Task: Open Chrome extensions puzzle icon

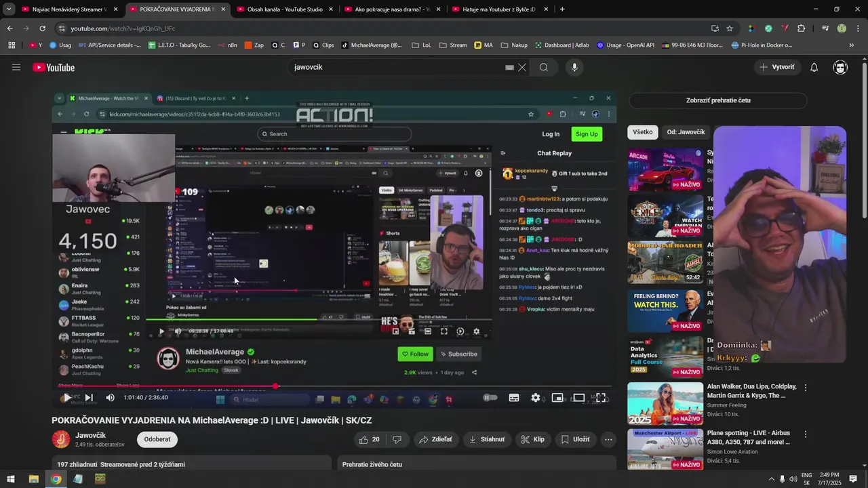Action: coord(802,28)
